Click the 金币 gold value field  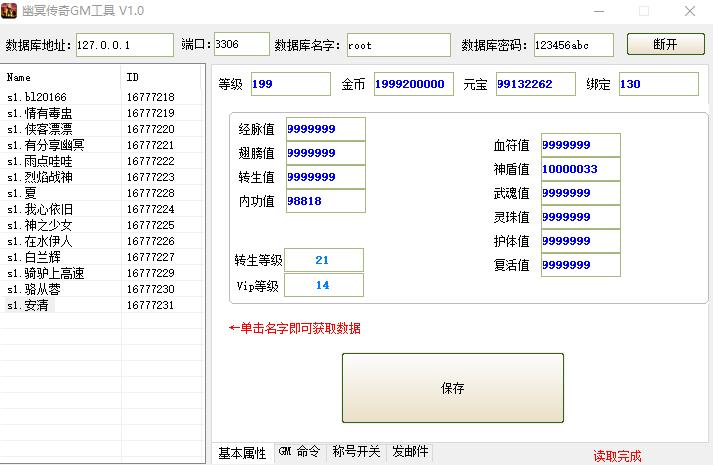(413, 84)
